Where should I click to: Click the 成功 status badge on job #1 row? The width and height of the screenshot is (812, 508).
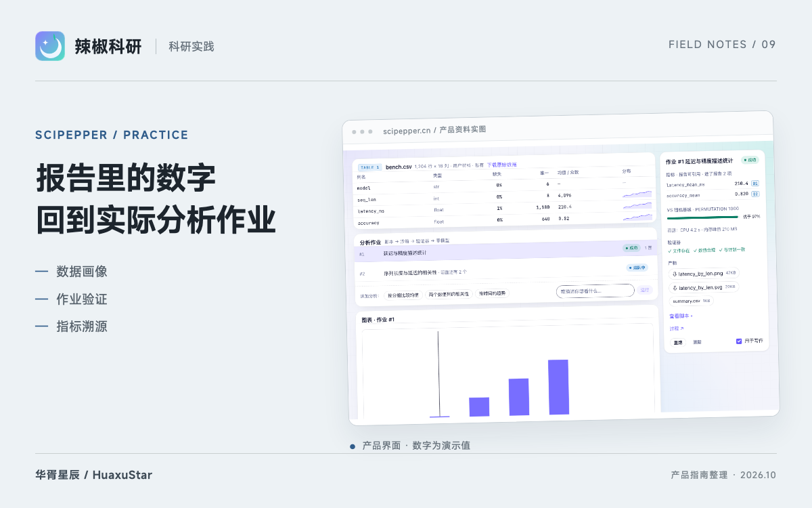(x=631, y=248)
